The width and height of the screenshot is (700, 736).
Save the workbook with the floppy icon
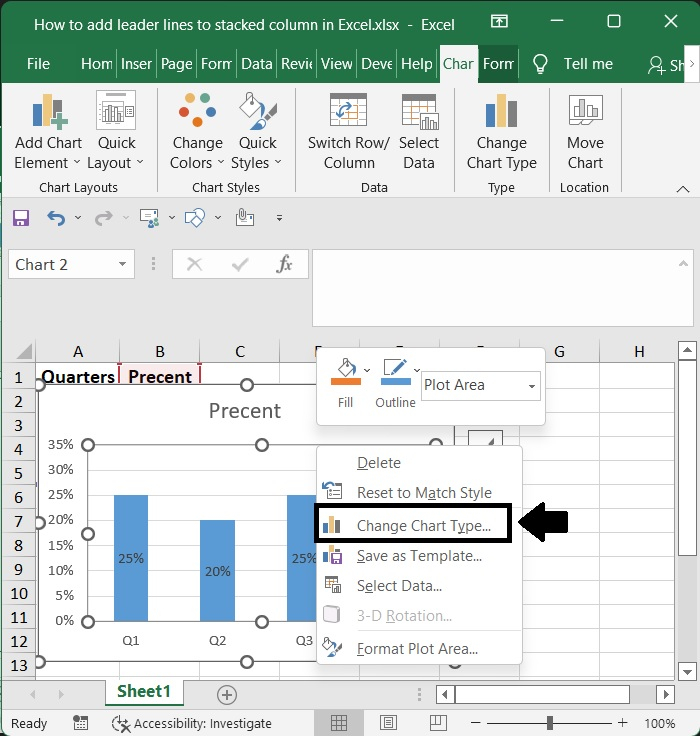click(x=21, y=218)
